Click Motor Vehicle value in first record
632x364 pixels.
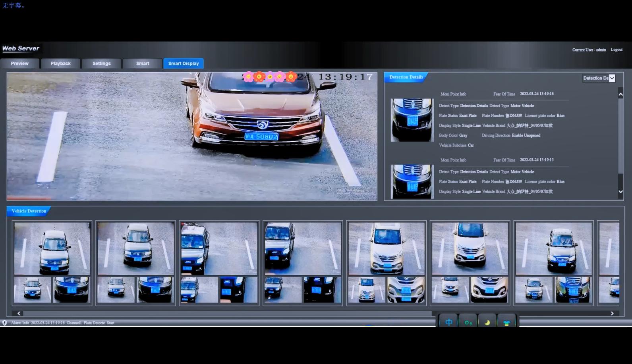(522, 106)
